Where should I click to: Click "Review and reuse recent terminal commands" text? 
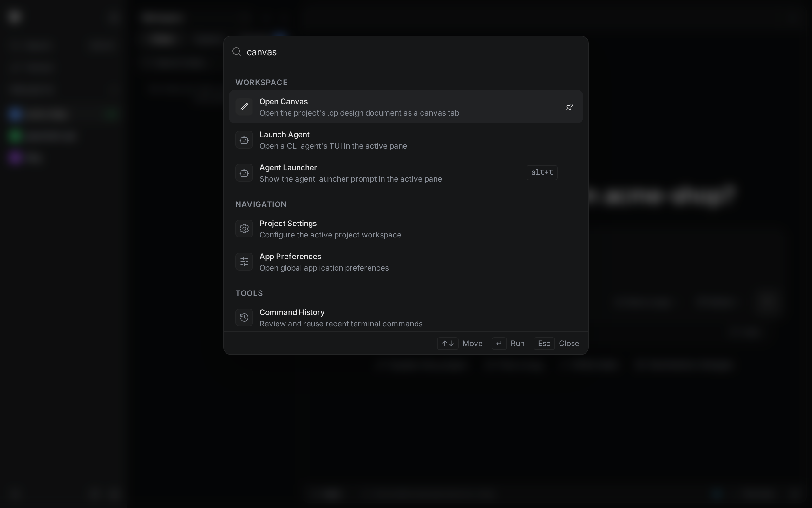pyautogui.click(x=341, y=324)
